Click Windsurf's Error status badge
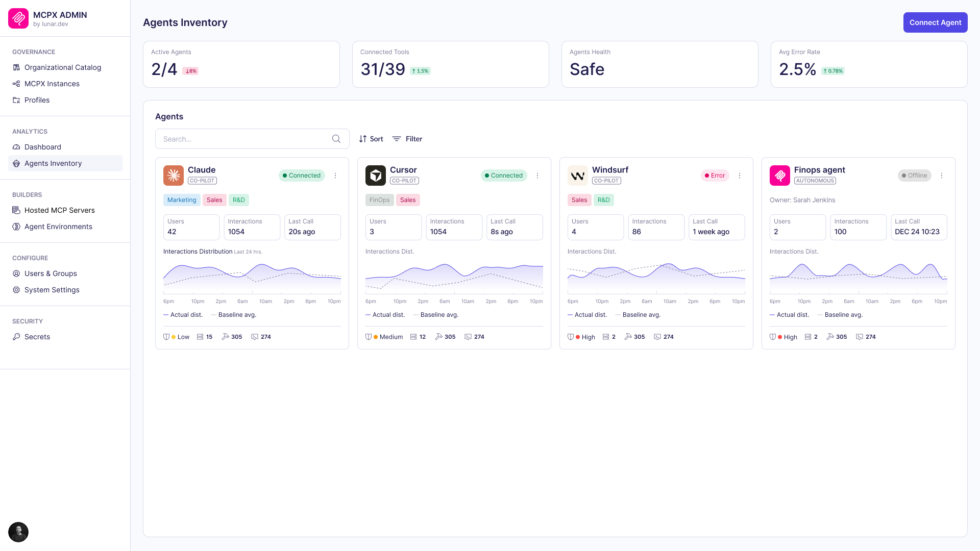Image resolution: width=980 pixels, height=551 pixels. (715, 176)
